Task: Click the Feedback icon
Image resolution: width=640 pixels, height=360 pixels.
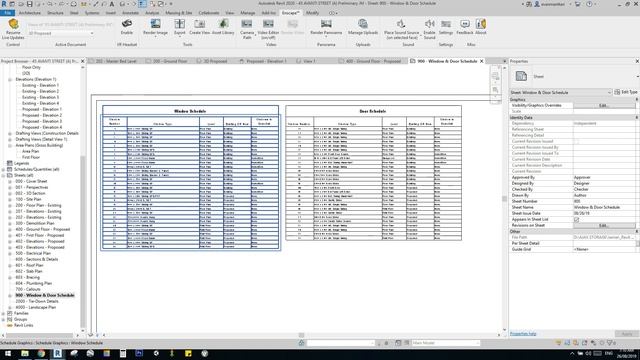Action: [464, 24]
